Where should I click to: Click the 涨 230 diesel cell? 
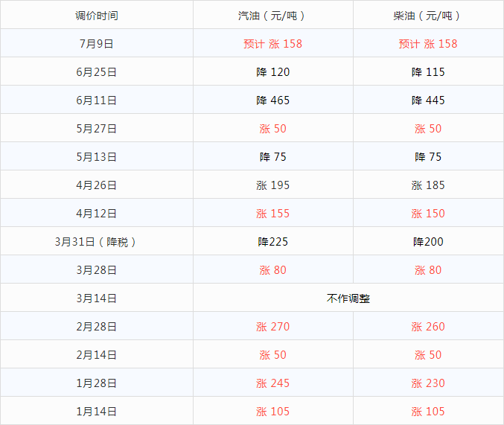428,383
